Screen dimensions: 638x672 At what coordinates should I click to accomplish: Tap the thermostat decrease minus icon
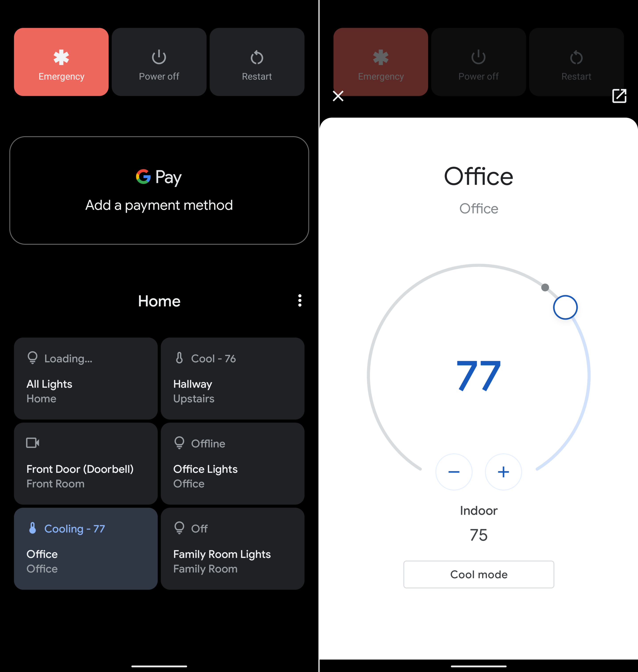(454, 472)
